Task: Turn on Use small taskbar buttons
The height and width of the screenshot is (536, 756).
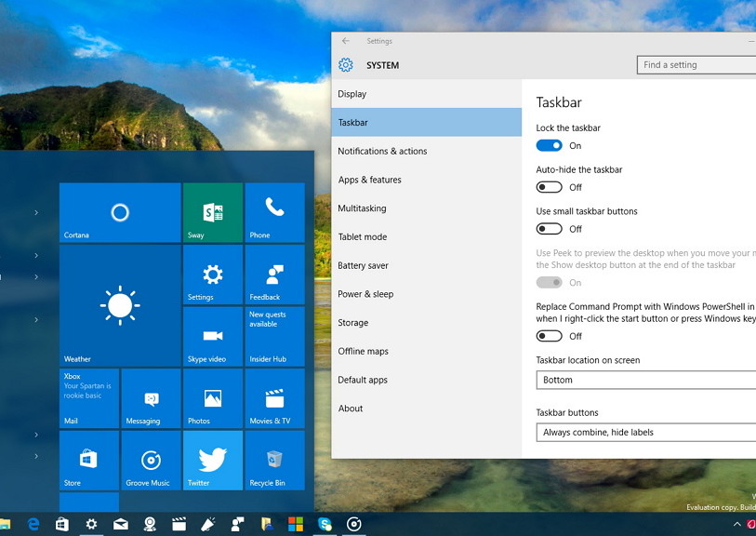Action: click(x=550, y=229)
